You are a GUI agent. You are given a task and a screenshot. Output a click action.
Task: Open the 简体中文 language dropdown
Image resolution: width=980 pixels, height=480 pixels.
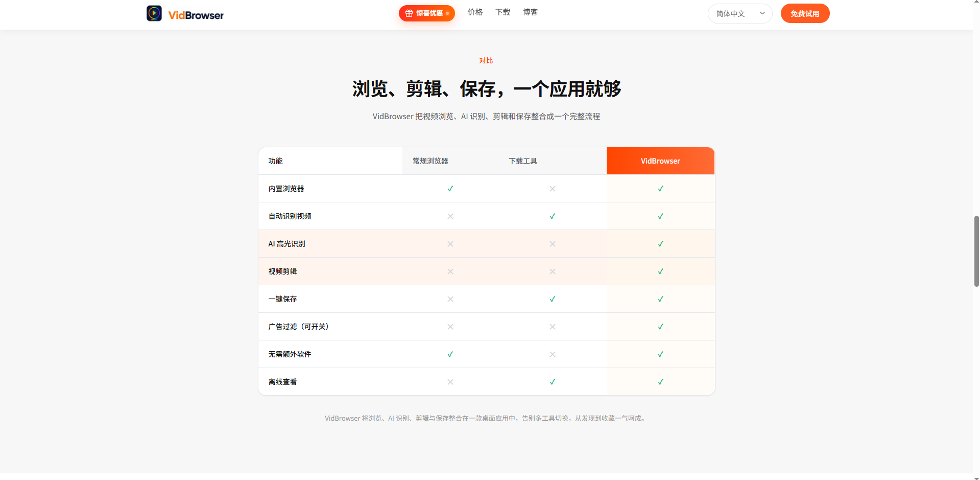click(x=740, y=14)
